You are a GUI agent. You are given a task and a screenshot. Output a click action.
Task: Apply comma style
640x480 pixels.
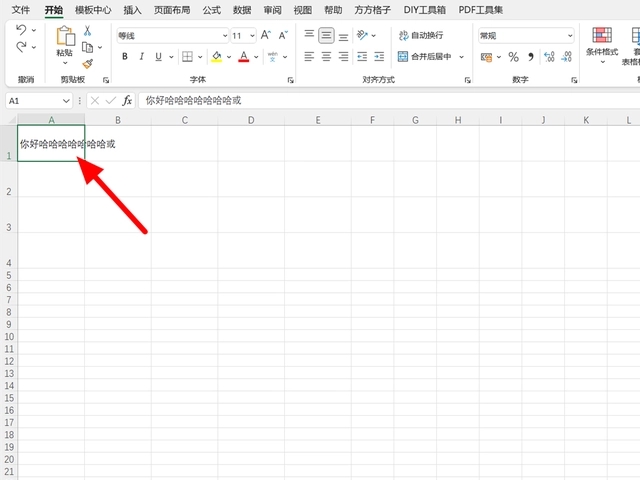tap(531, 57)
